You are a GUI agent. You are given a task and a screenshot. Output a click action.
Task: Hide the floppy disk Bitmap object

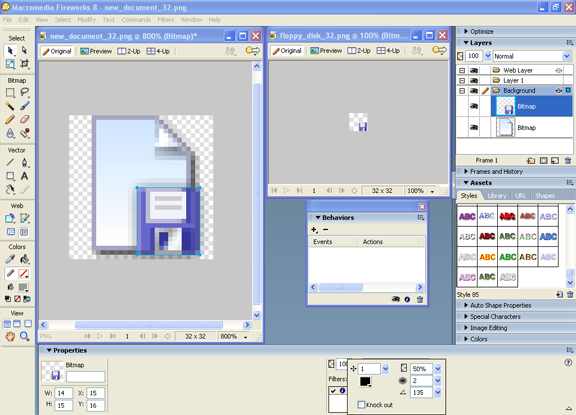coord(474,107)
